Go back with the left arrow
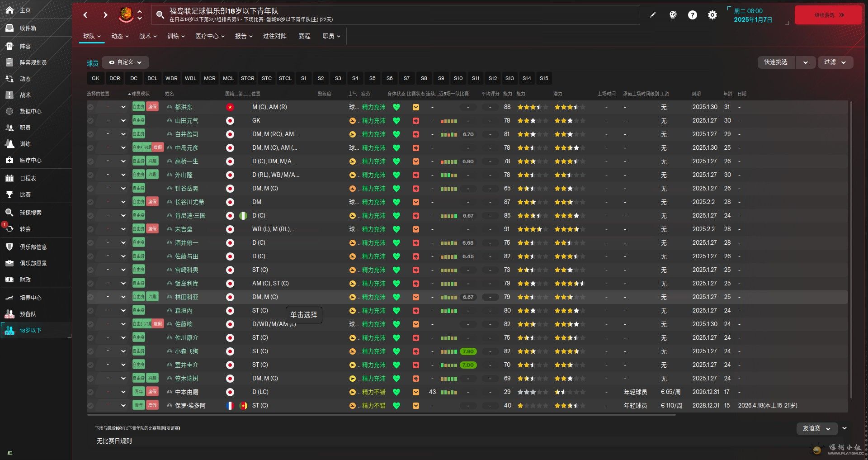The width and height of the screenshot is (868, 460). [85, 15]
